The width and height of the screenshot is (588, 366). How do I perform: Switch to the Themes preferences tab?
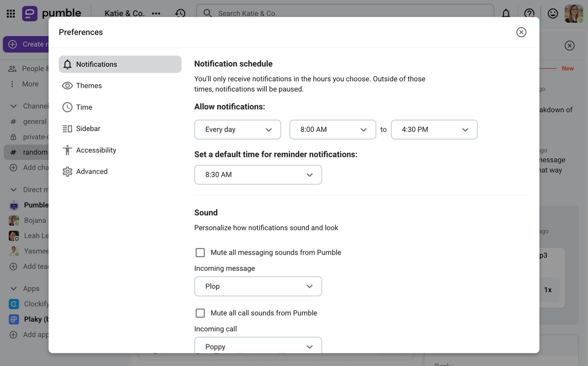tap(89, 86)
